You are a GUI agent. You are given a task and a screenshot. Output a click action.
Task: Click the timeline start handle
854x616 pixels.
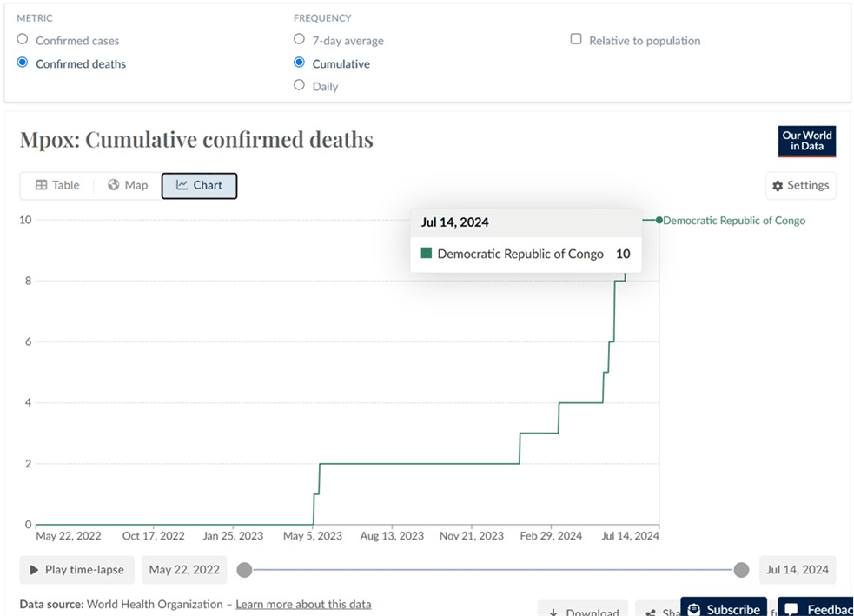tap(244, 570)
